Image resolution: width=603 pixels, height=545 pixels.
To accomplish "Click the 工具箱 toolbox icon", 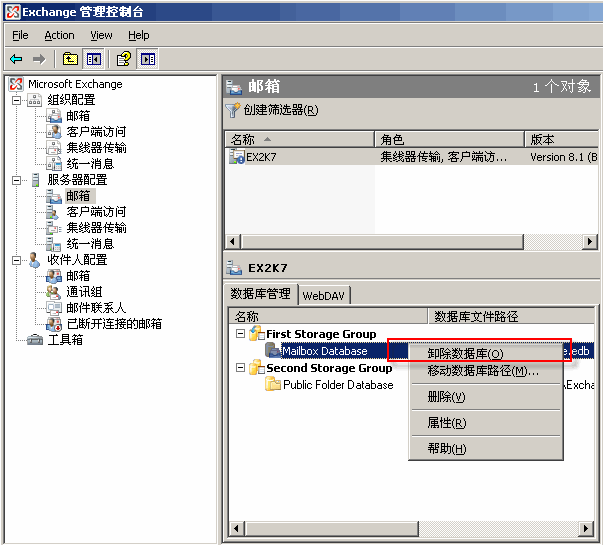I will click(x=35, y=340).
